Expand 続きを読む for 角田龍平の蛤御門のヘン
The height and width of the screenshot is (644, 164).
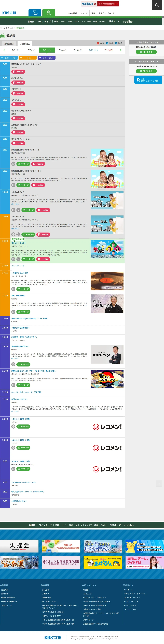[15, 359]
